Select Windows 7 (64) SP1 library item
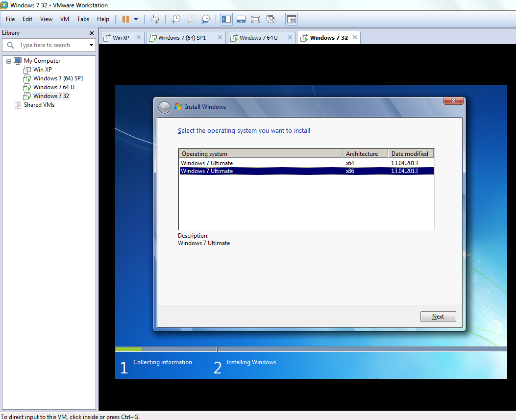Viewport: 516px width, 420px height. [x=58, y=78]
